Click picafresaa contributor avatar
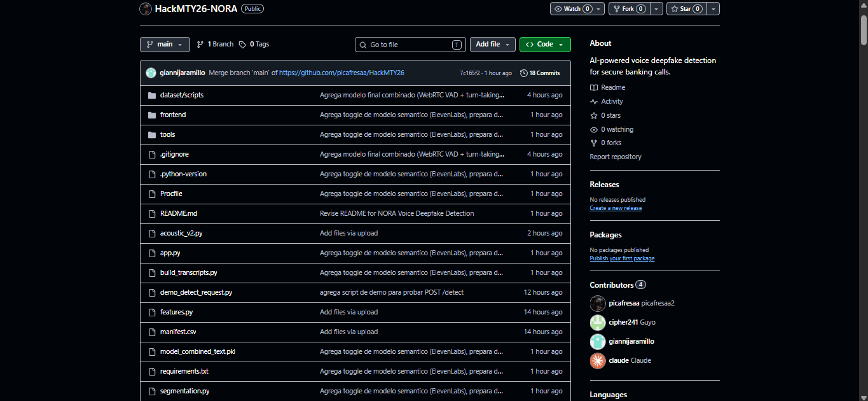The height and width of the screenshot is (401, 868). pos(598,303)
